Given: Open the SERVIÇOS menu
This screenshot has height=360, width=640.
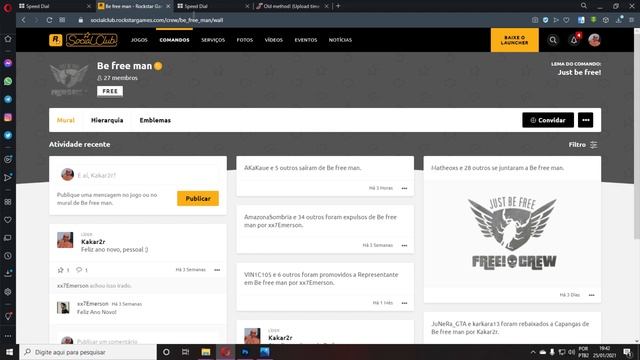Looking at the screenshot, I should 213,40.
